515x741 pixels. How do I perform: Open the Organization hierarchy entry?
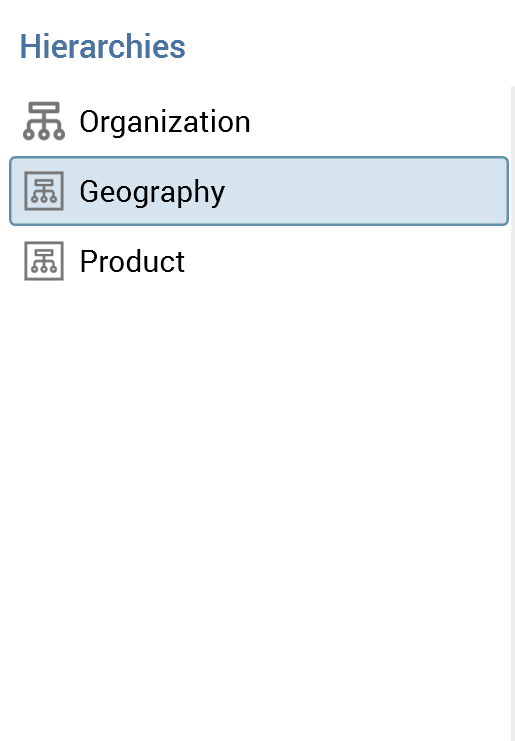point(259,121)
